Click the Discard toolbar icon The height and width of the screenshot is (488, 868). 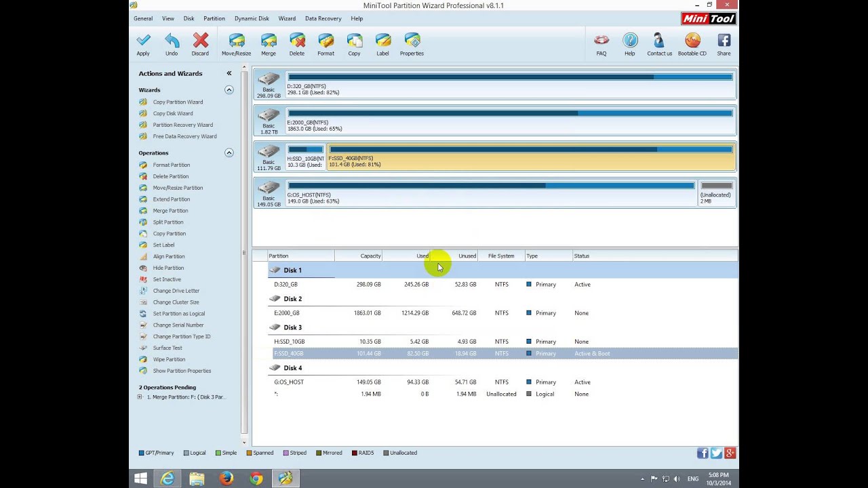tap(200, 44)
